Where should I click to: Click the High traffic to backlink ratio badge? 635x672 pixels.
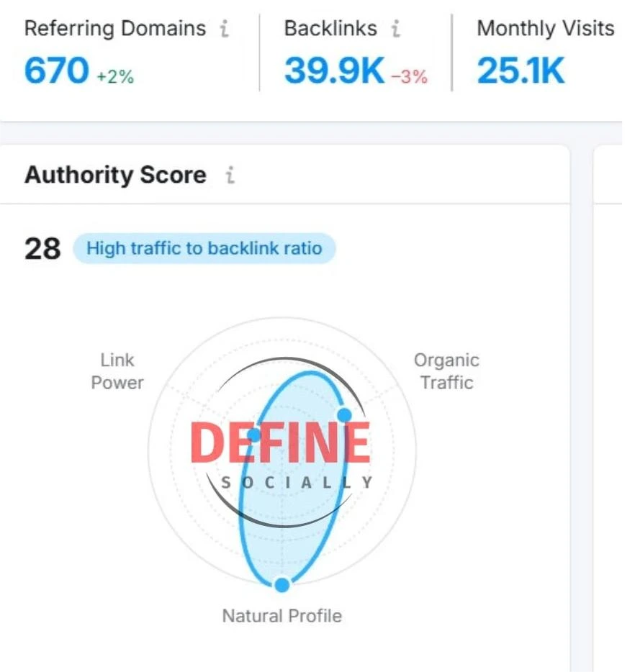(204, 249)
